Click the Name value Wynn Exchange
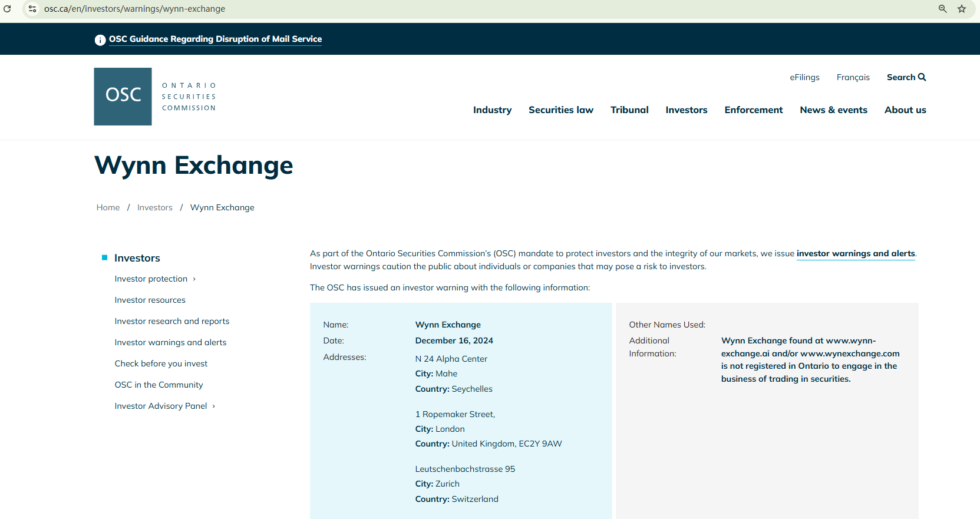Image resolution: width=980 pixels, height=519 pixels. pyautogui.click(x=448, y=325)
